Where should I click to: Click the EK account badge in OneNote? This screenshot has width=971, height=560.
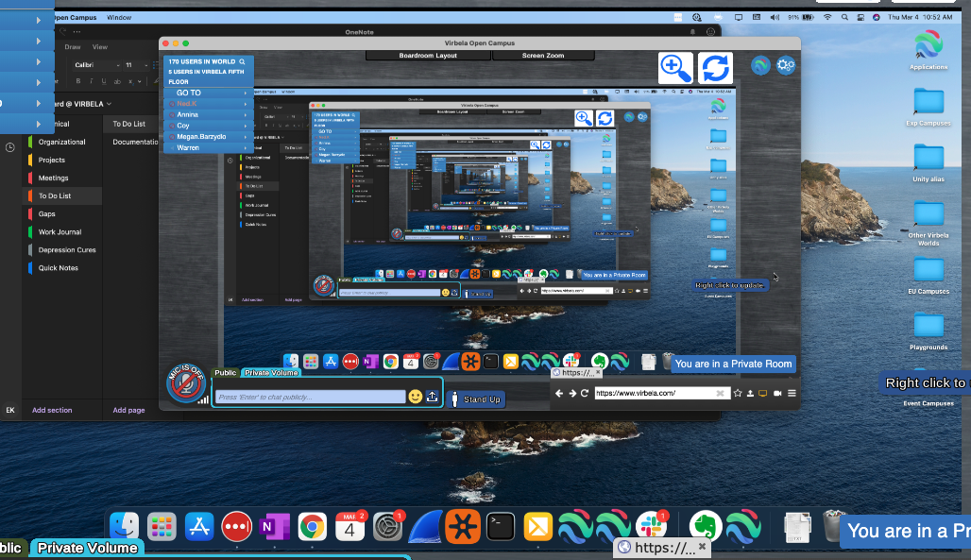pyautogui.click(x=9, y=410)
